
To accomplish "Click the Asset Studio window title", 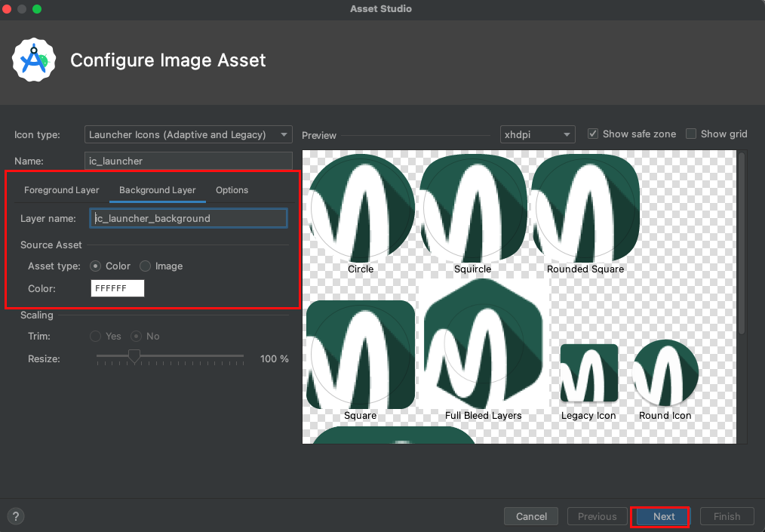I will click(x=381, y=9).
